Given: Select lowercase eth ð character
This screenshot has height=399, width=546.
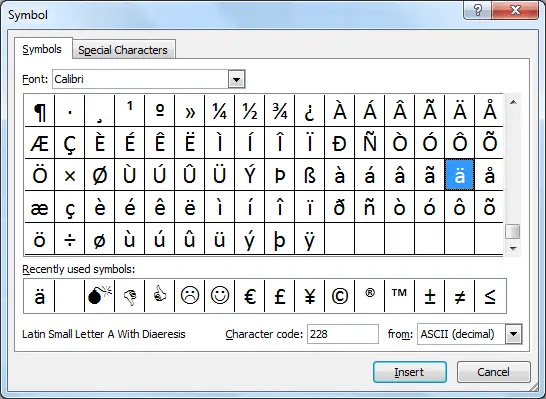Looking at the screenshot, I should tap(340, 207).
